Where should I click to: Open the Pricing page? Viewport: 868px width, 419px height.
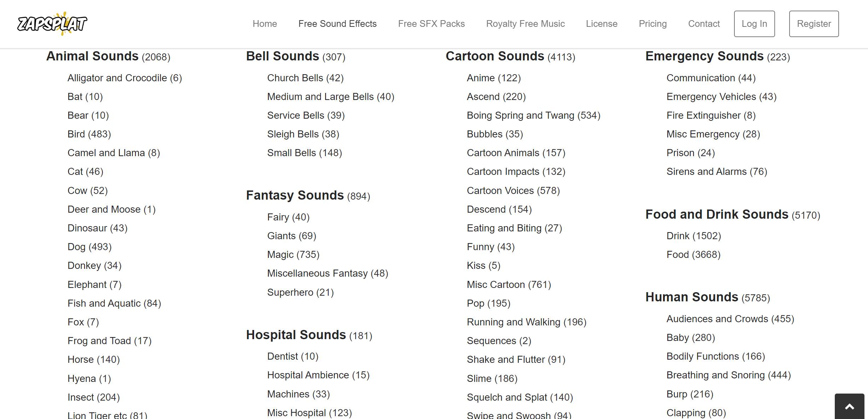click(x=652, y=24)
